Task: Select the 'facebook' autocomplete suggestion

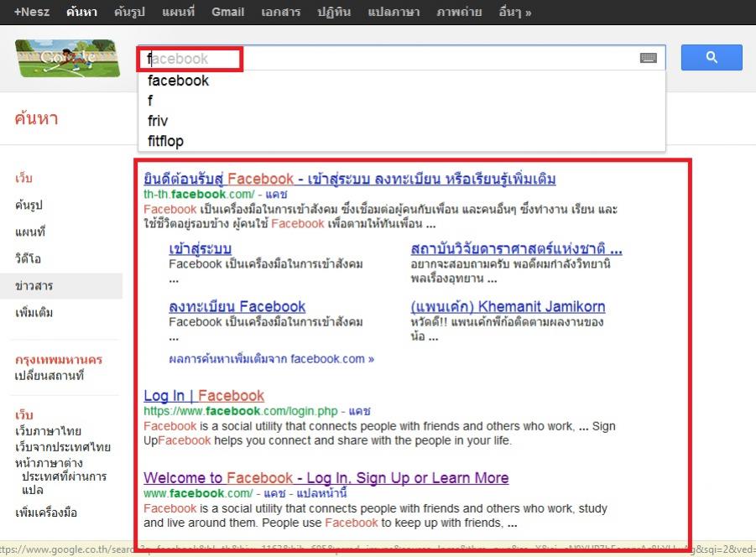Action: point(401,81)
